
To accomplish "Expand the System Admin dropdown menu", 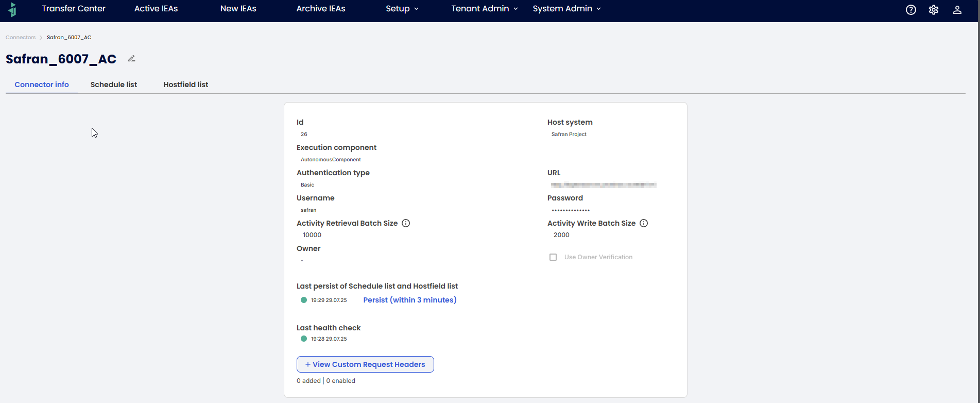I will tap(567, 9).
